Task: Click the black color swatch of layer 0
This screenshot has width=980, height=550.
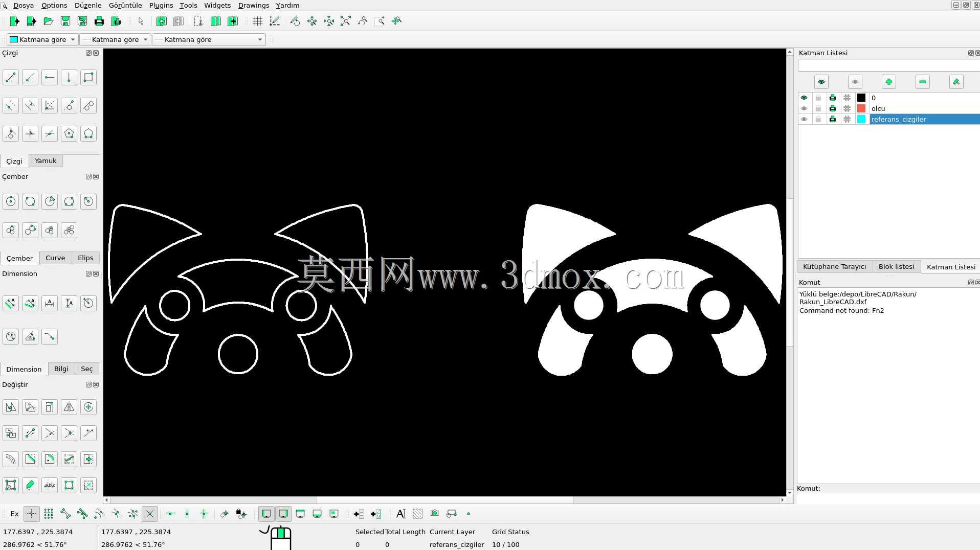Action: tap(861, 98)
